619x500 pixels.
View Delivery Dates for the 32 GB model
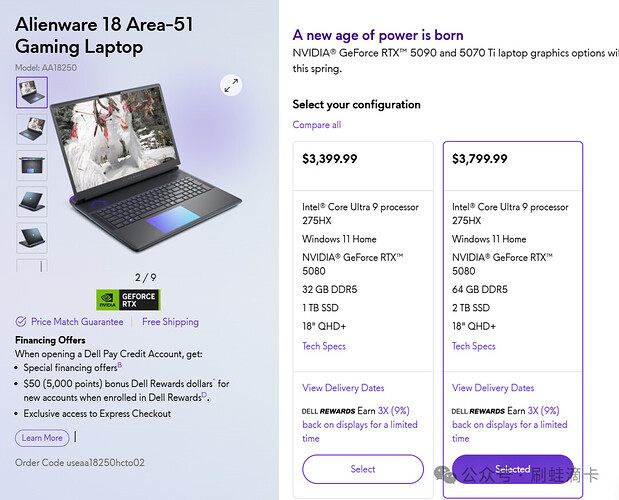(343, 388)
